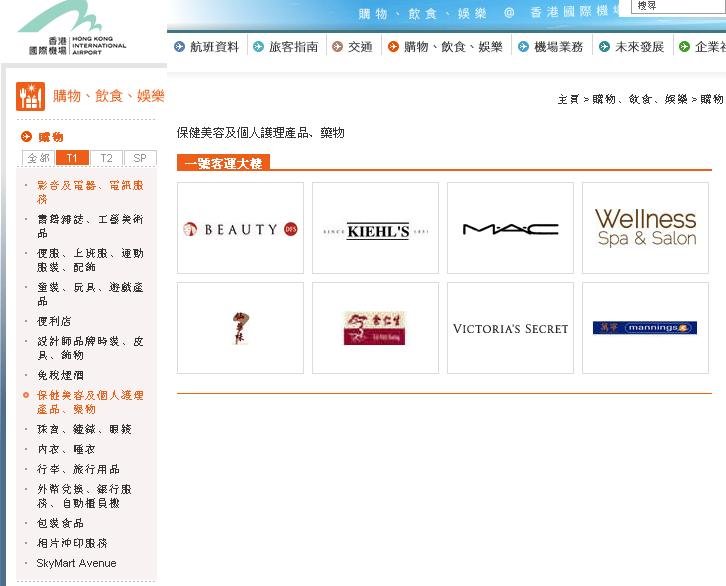Open SkyMart Avenue category

76,563
